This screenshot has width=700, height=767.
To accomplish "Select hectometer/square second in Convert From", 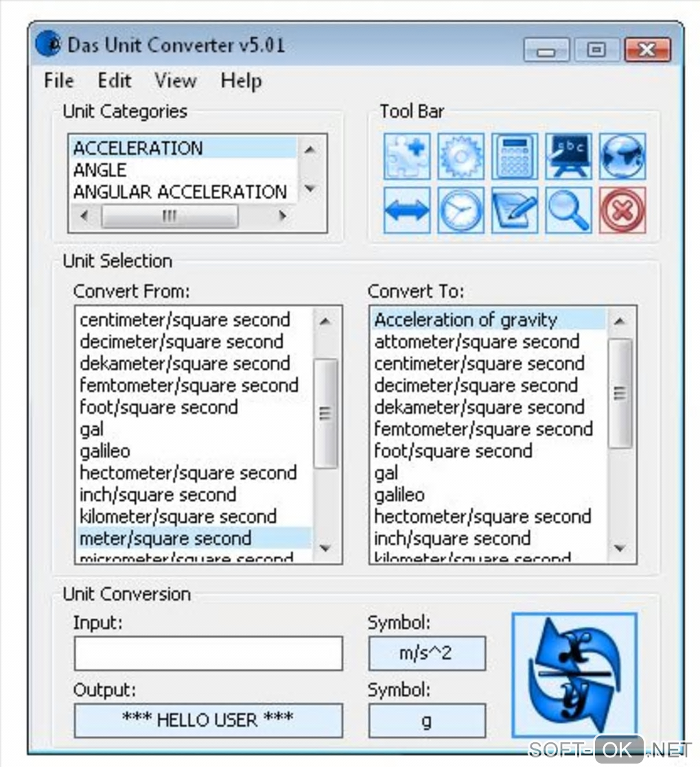I will coord(194,473).
